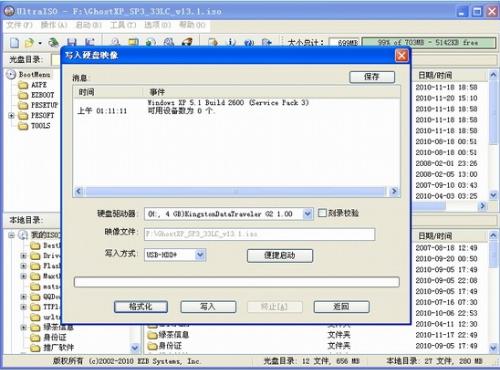Click the info toolbar icon
Viewport: 500px width, 370px height.
231,42
